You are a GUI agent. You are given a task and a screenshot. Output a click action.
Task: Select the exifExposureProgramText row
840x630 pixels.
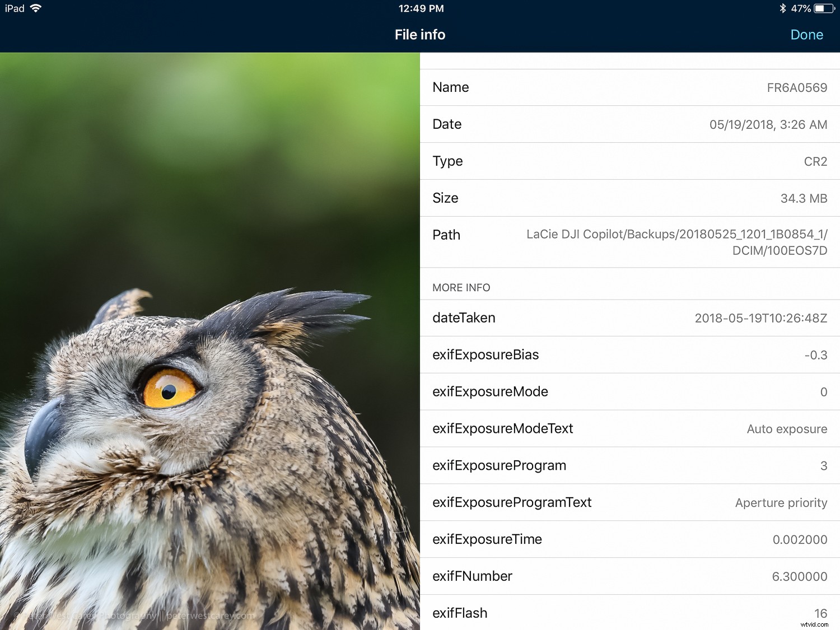(x=629, y=503)
